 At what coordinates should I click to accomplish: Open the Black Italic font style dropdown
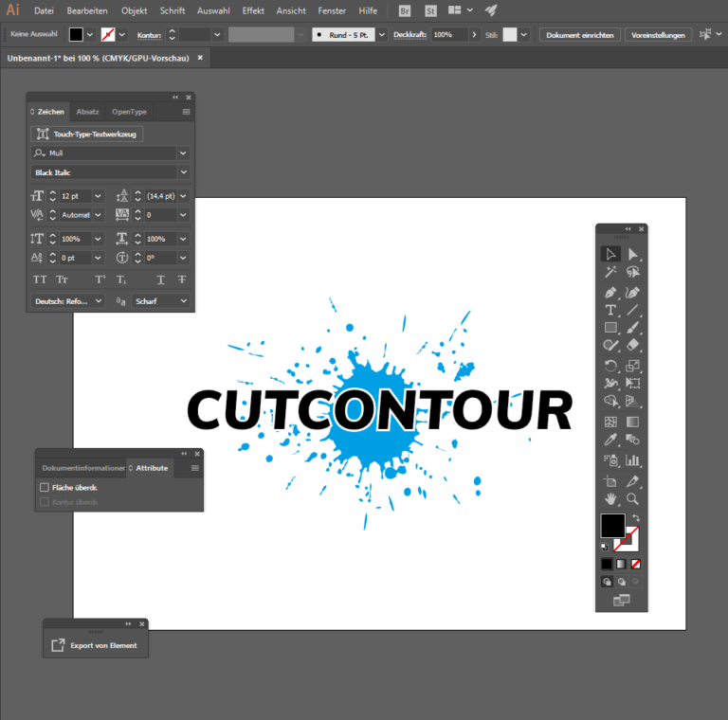click(183, 172)
